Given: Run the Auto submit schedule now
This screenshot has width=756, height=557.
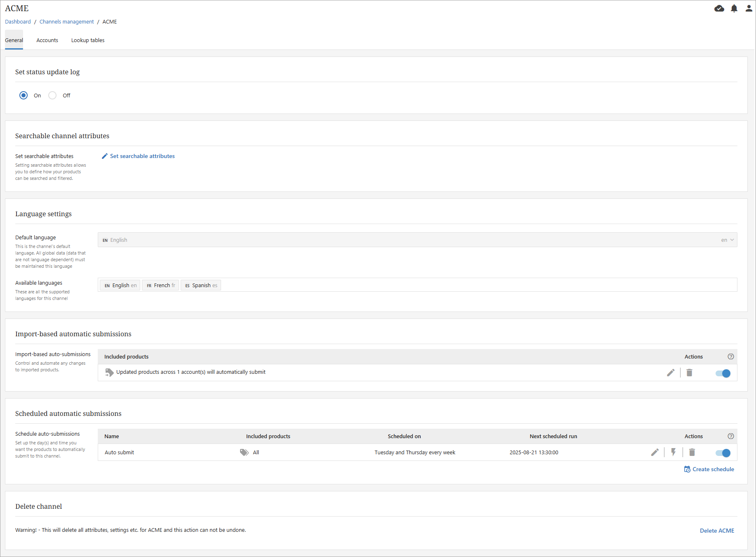Looking at the screenshot, I should (x=673, y=453).
